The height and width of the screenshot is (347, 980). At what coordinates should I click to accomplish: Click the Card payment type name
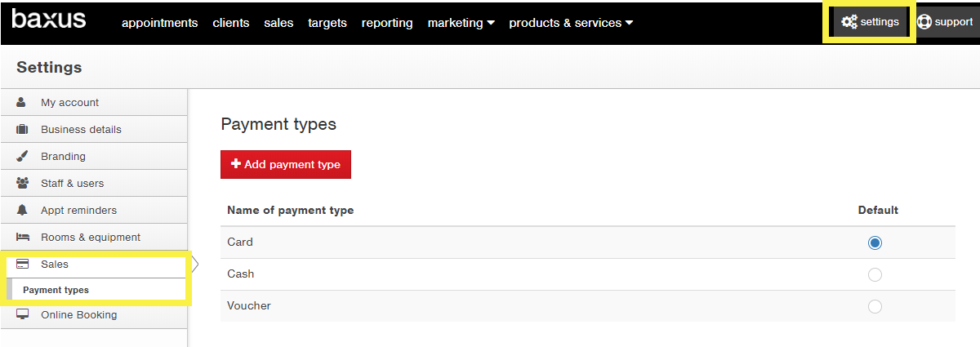(240, 242)
